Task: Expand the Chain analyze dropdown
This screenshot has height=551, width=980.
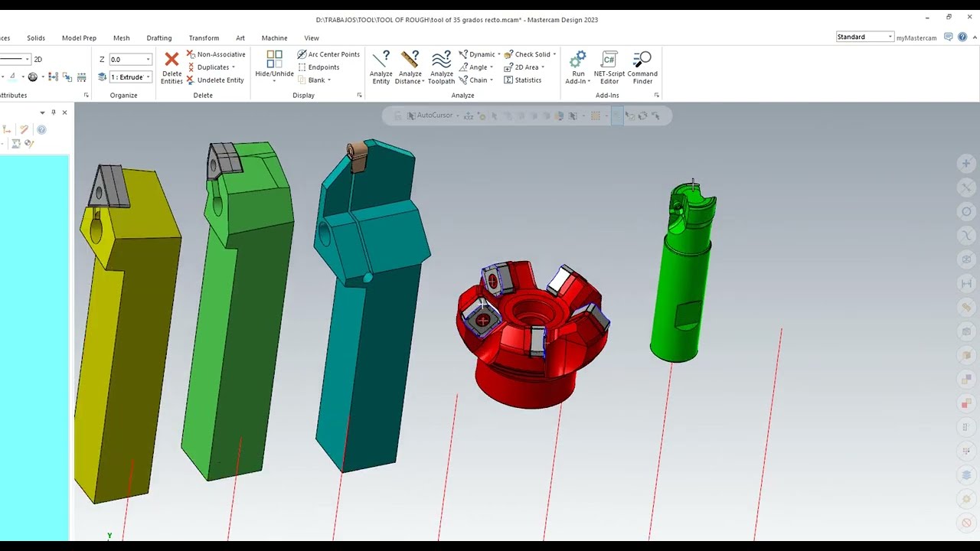Action: click(x=492, y=80)
